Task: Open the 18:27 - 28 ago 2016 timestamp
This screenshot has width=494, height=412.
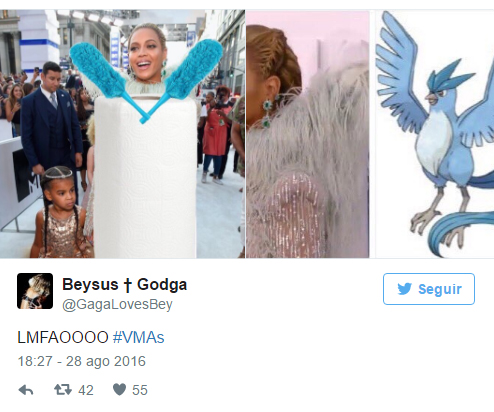Action: coord(82,361)
